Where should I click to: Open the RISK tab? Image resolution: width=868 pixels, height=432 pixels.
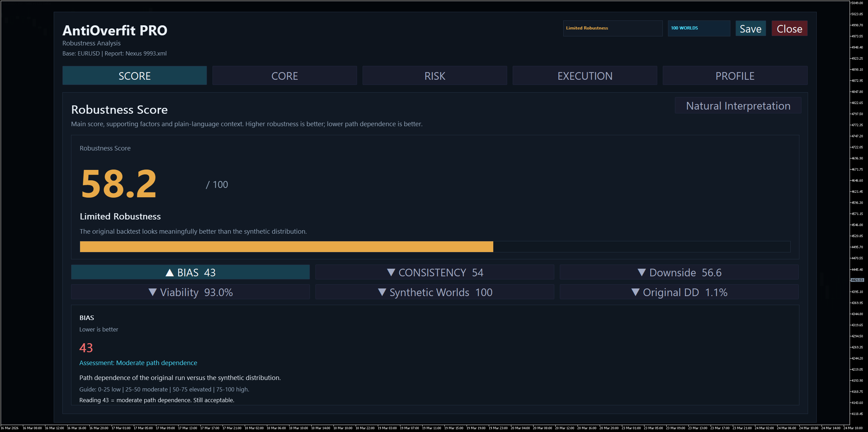coord(434,76)
